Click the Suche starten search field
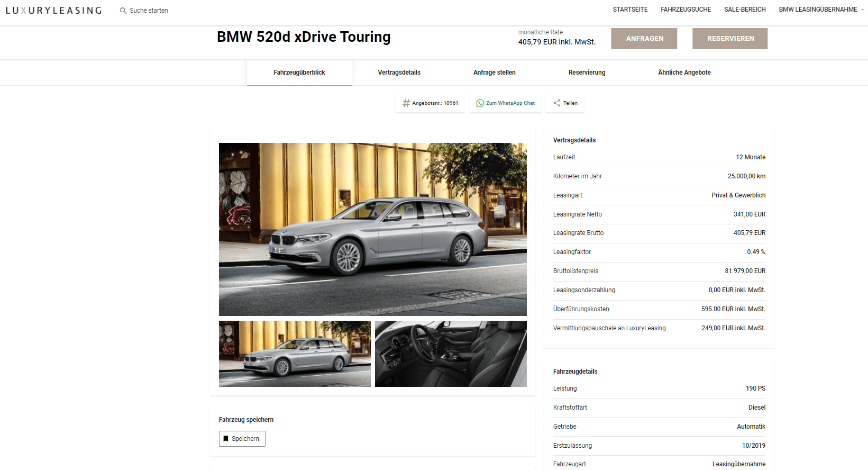Image resolution: width=868 pixels, height=470 pixels. pos(149,11)
